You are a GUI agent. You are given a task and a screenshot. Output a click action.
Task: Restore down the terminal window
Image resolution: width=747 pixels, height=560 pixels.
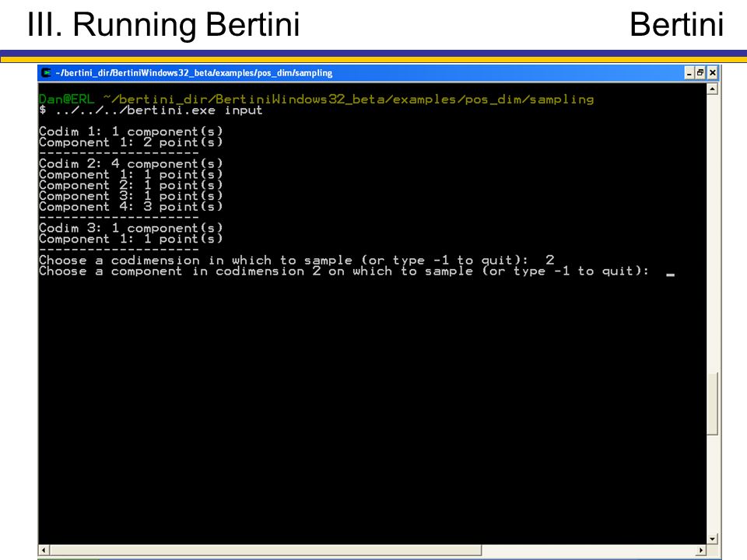coord(700,73)
